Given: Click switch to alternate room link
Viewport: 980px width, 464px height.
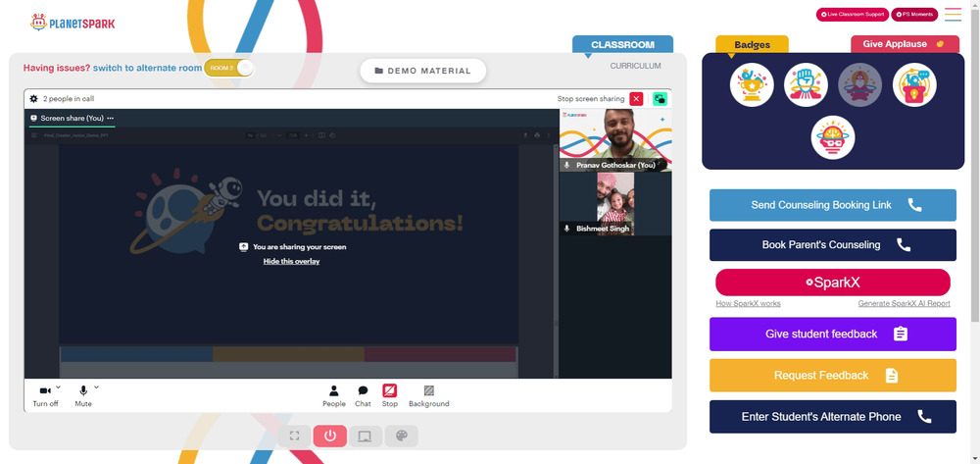Looking at the screenshot, I should tap(148, 68).
